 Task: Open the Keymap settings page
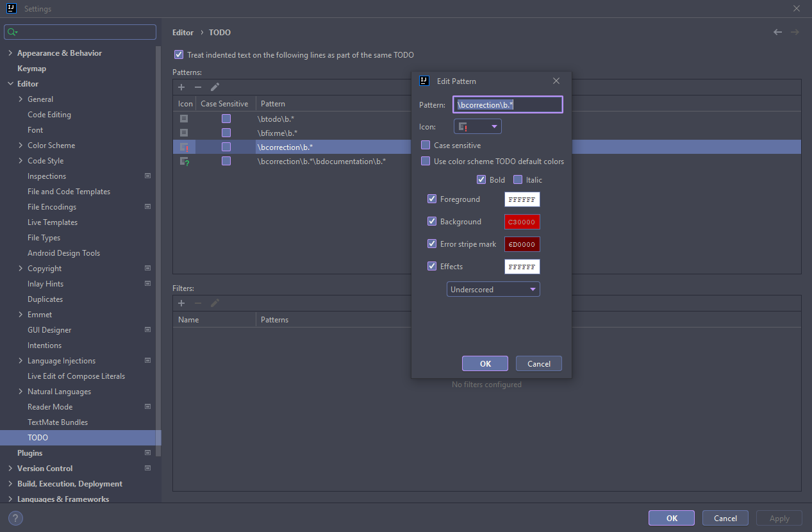(31, 69)
